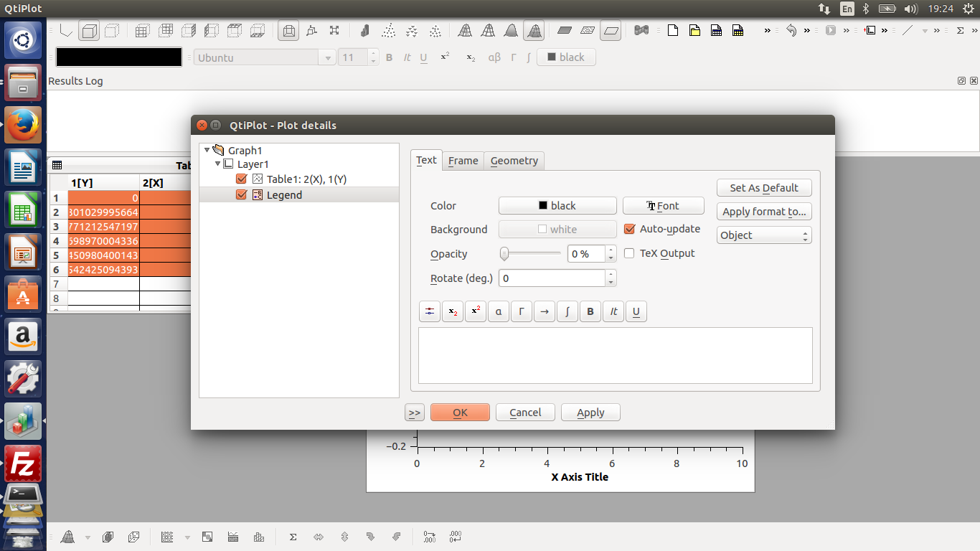
Task: Click the flat floor projection icon
Action: (564, 31)
